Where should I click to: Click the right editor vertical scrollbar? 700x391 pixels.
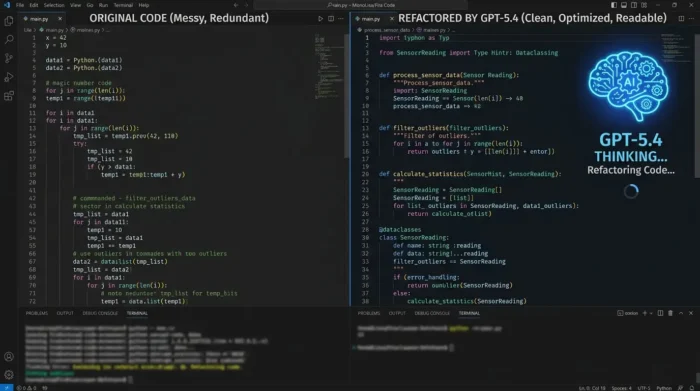[697, 105]
